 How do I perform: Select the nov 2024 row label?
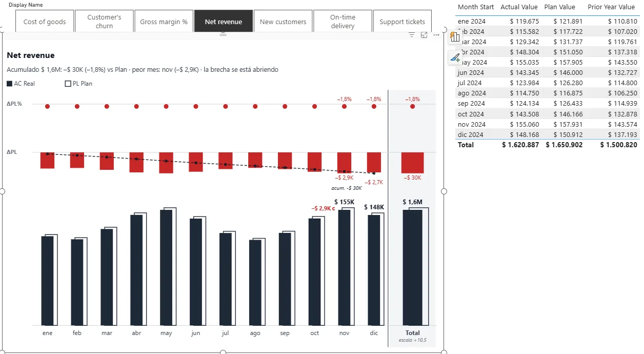click(471, 124)
